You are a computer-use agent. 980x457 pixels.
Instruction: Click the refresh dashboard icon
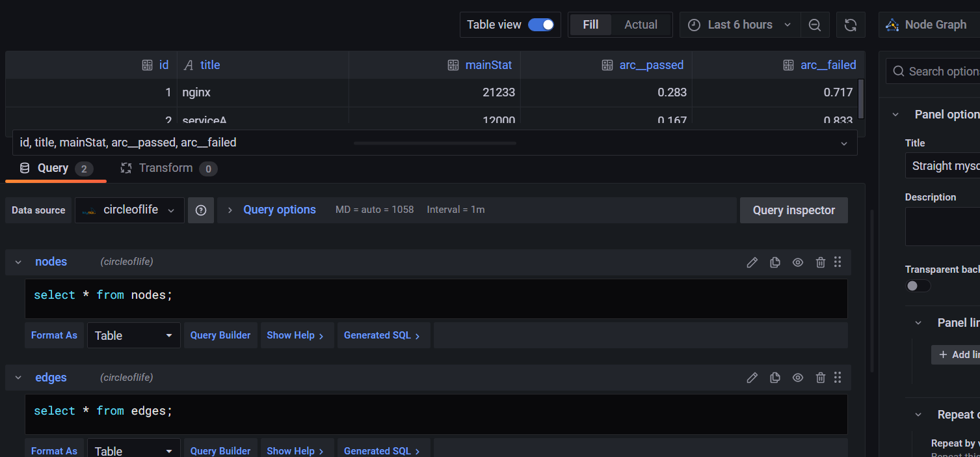coord(850,25)
